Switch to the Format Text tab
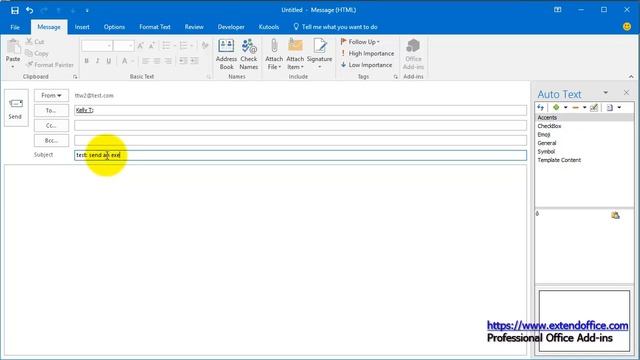 (x=155, y=27)
